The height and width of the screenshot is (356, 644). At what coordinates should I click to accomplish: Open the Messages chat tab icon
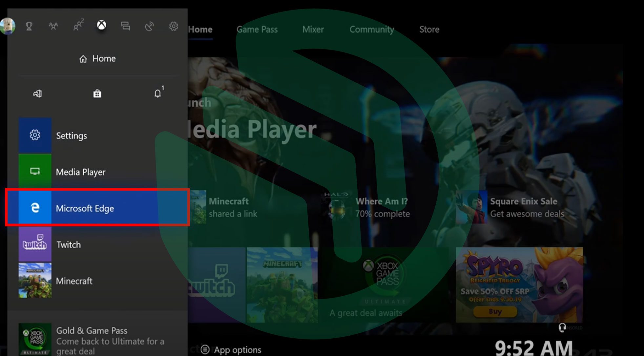point(125,26)
